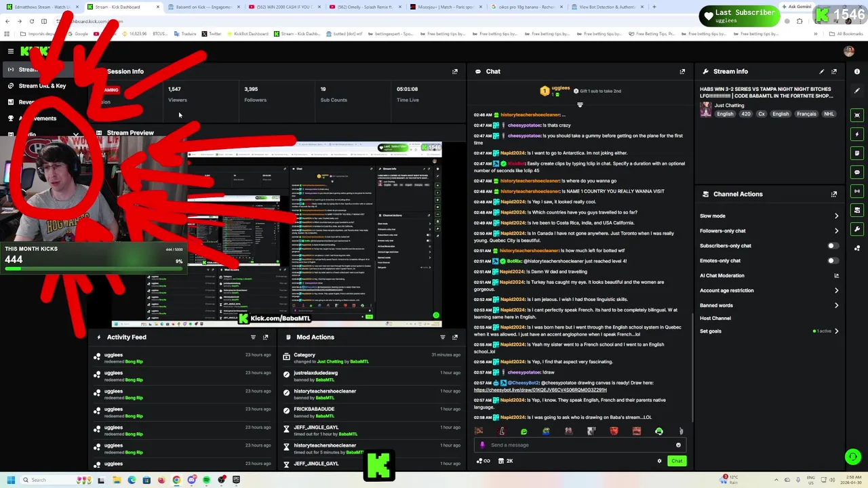Open the Mod Actions filter icon

click(442, 337)
